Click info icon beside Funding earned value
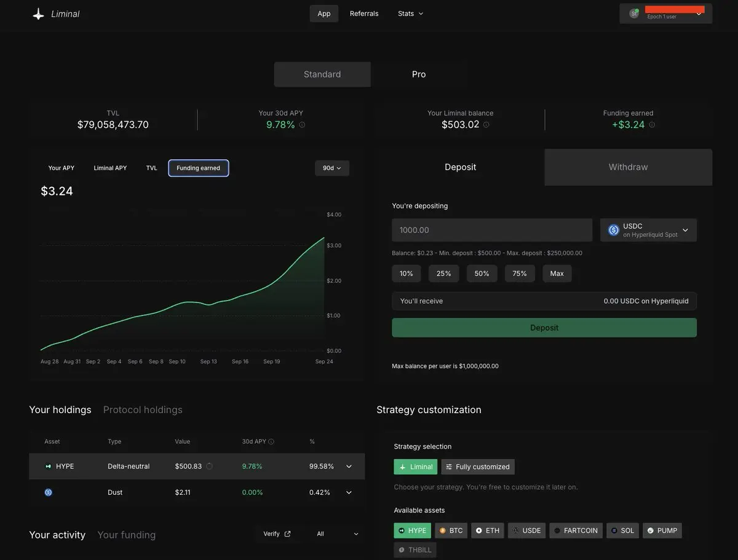The image size is (738, 560). click(x=652, y=125)
